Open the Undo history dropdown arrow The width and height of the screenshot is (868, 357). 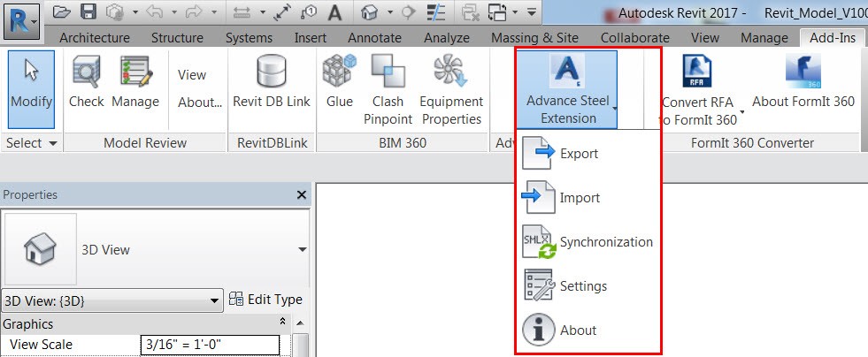173,12
